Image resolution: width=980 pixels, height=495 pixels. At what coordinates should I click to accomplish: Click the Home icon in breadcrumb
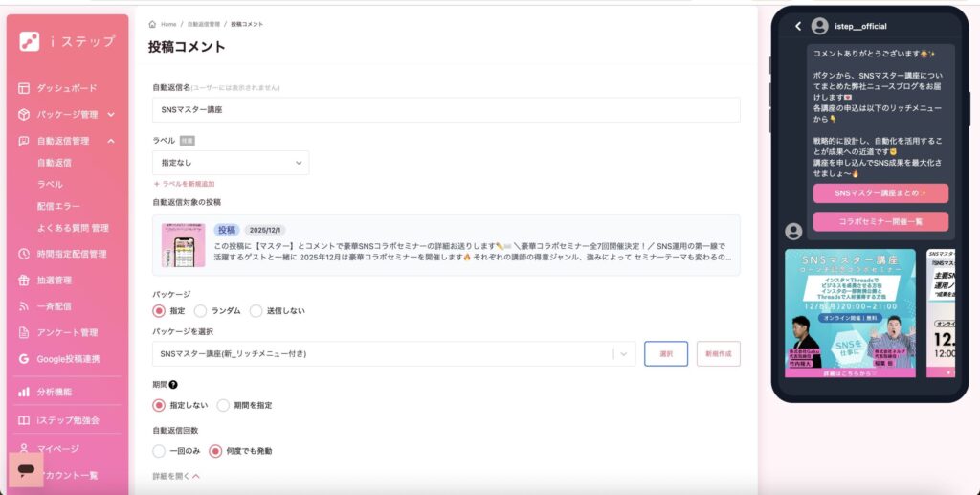coord(152,24)
